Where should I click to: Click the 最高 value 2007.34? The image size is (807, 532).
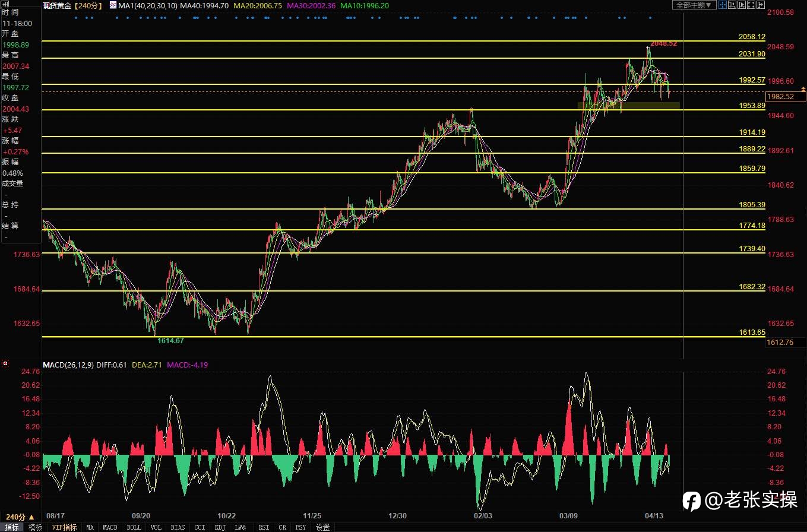click(15, 66)
